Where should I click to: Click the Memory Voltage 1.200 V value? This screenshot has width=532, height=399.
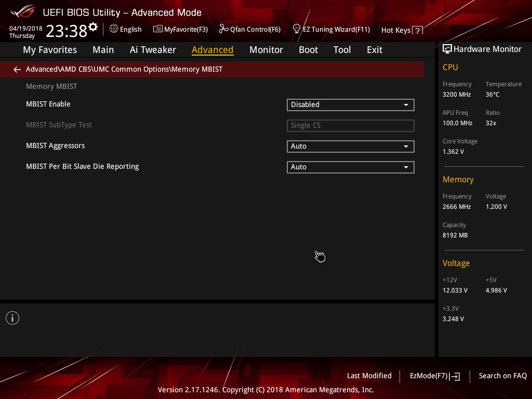496,207
